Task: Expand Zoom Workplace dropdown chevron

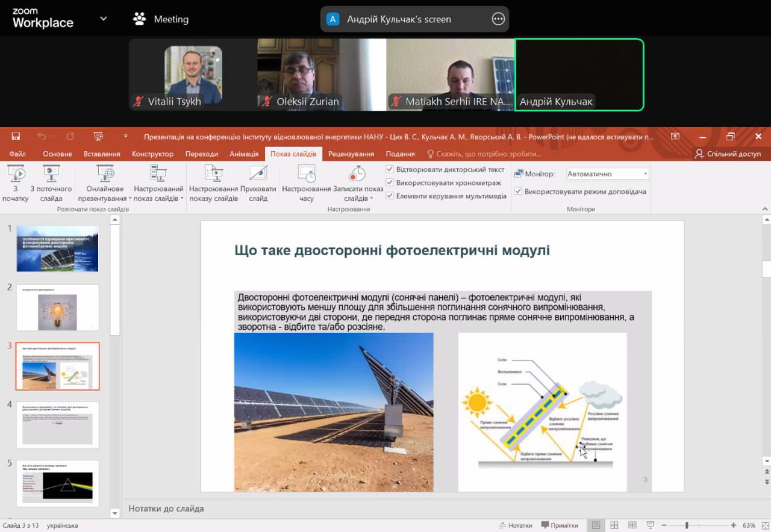Action: click(x=104, y=19)
